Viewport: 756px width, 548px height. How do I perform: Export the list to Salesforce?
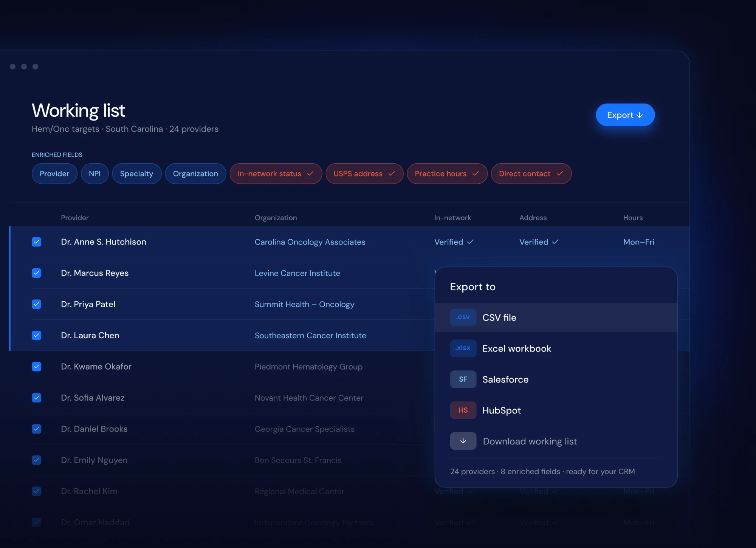556,379
